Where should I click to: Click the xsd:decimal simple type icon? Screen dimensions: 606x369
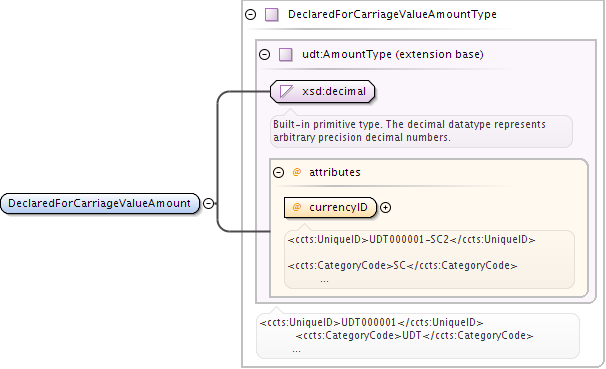click(286, 92)
